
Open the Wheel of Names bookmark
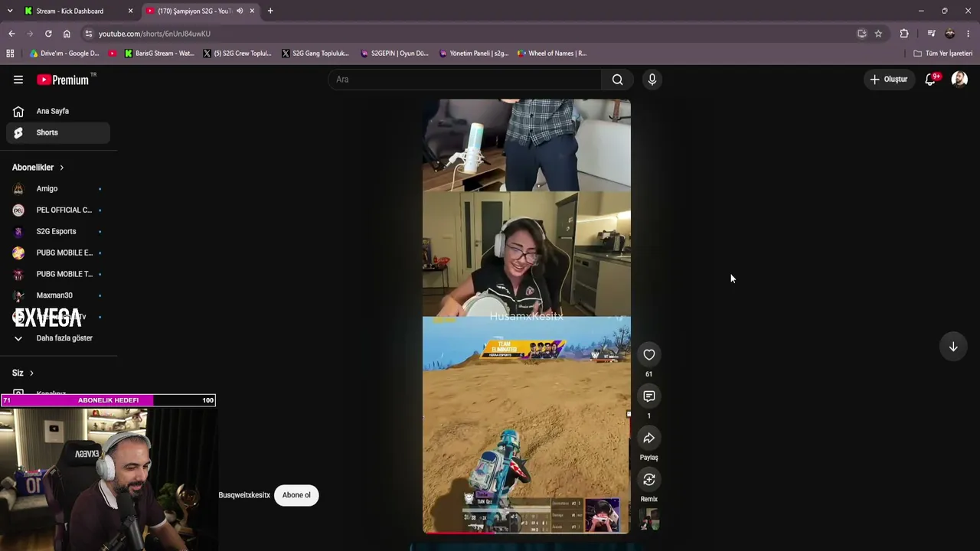pyautogui.click(x=552, y=54)
